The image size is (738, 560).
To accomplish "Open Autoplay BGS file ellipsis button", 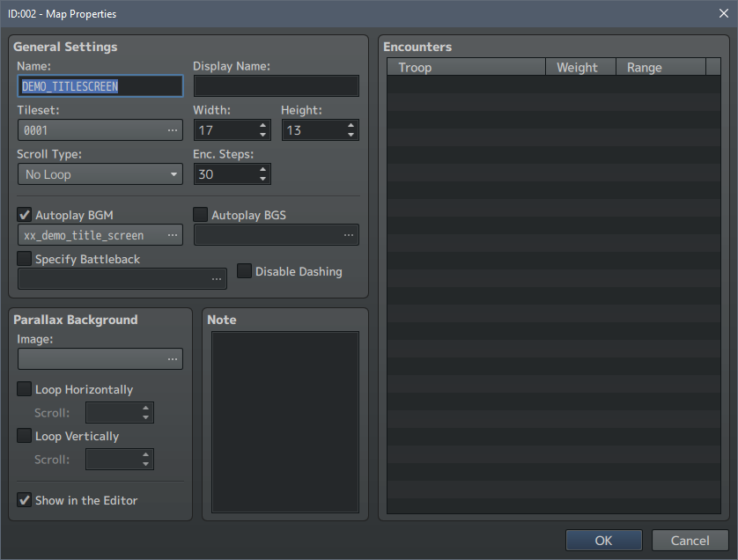I will [348, 235].
